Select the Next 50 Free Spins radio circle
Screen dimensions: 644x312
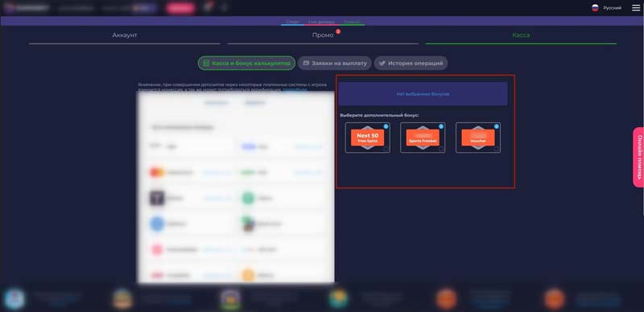[x=386, y=149]
